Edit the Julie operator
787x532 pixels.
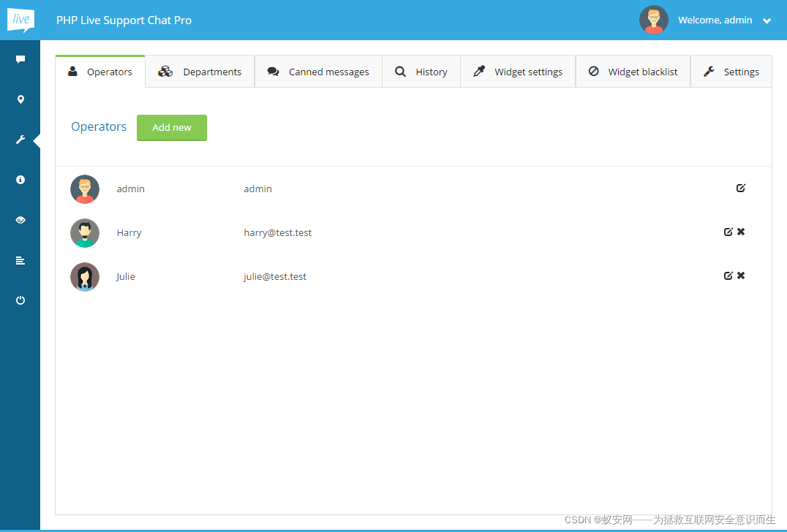(x=728, y=275)
